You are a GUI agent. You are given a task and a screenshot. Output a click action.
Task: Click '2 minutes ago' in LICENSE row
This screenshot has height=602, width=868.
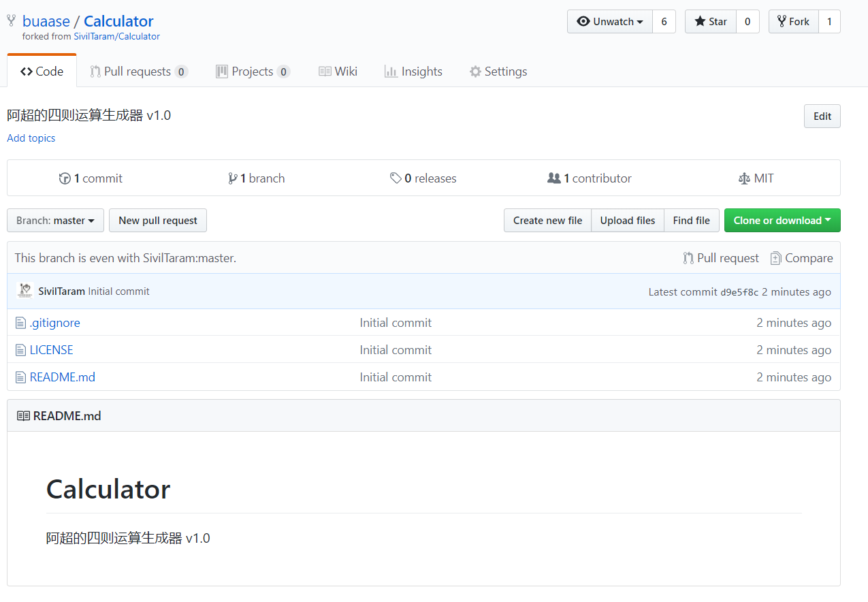[794, 350]
